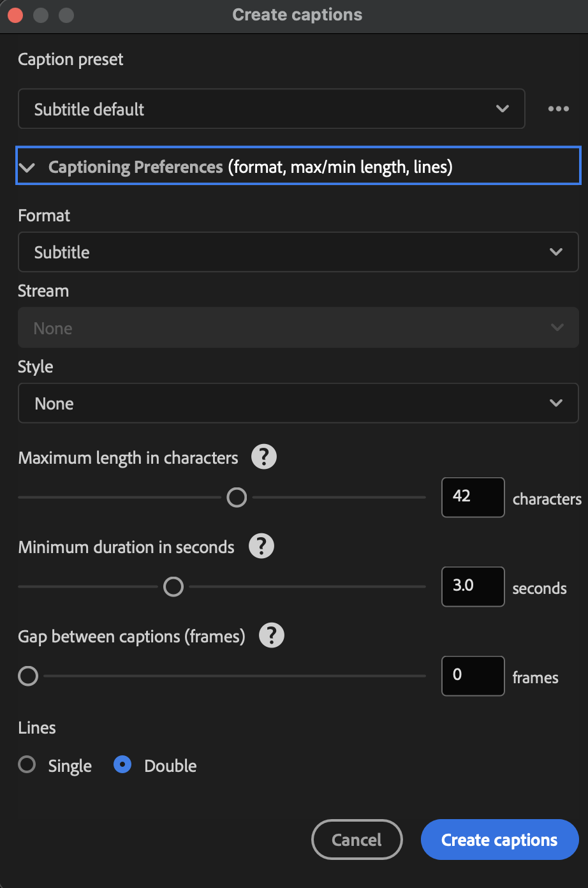Open the Format dropdown showing Subtitle

298,252
